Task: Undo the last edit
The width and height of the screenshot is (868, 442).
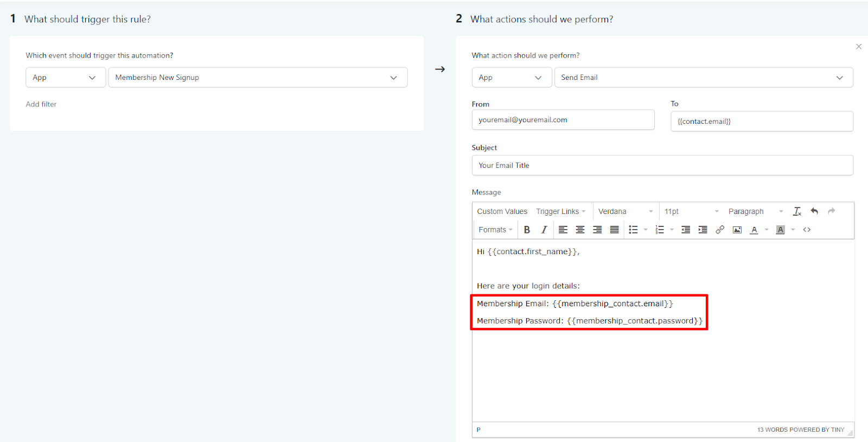Action: [x=814, y=211]
